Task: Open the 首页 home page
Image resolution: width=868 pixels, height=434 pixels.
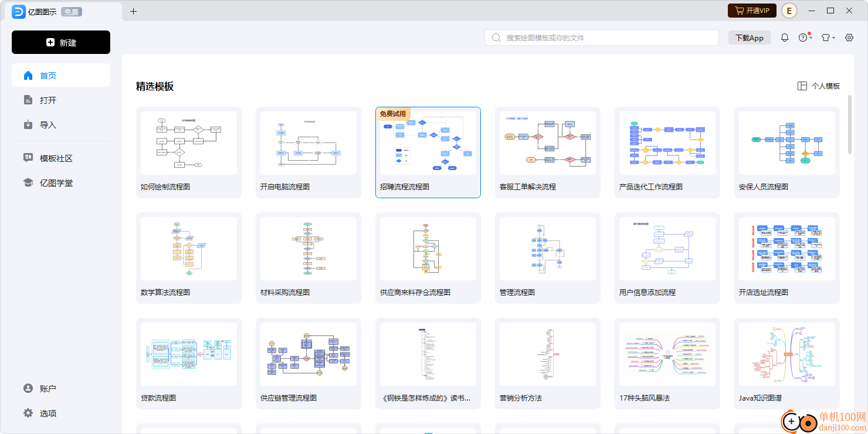Action: coord(61,75)
